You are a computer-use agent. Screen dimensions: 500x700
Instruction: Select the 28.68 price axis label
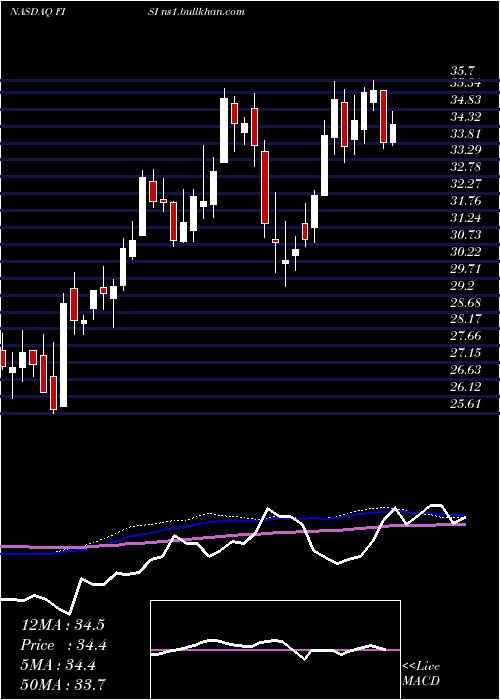[x=466, y=303]
